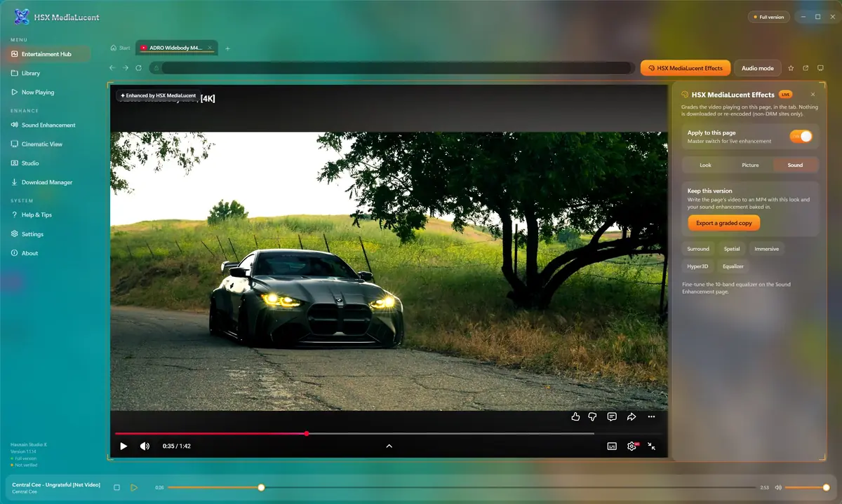The height and width of the screenshot is (504, 842).
Task: Open Cinematic View in the sidebar
Action: click(49, 144)
